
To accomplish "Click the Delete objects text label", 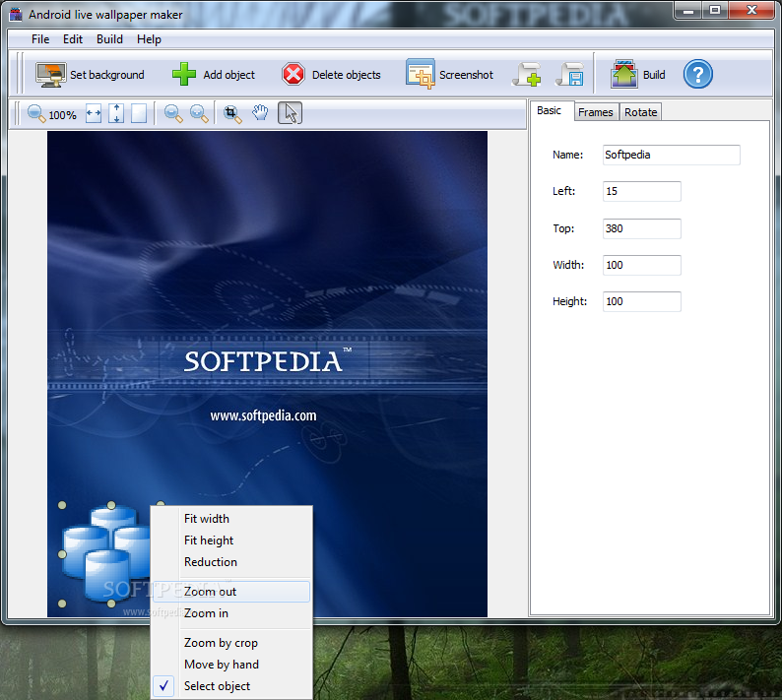I will tap(346, 75).
